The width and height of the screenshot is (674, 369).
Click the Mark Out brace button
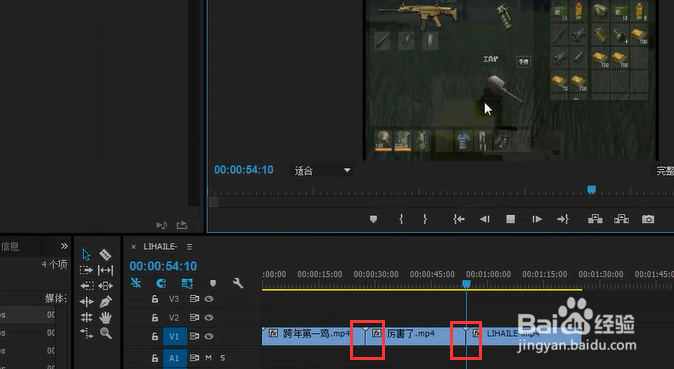point(425,219)
